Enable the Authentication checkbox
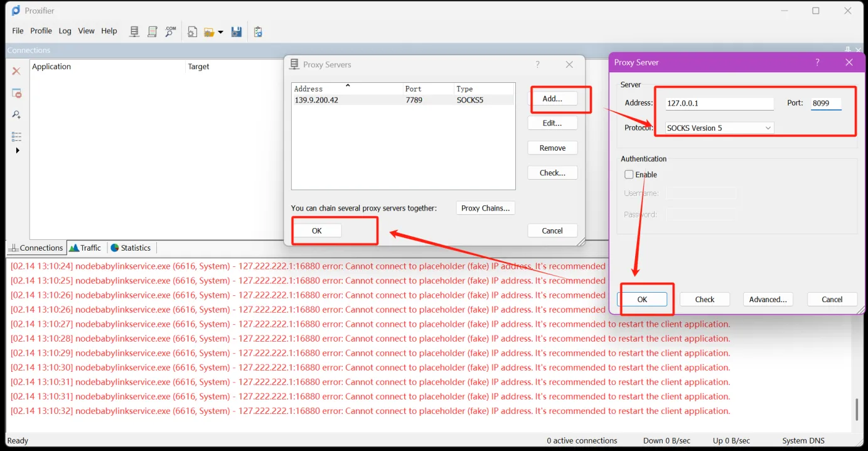This screenshot has height=451, width=868. [x=629, y=175]
